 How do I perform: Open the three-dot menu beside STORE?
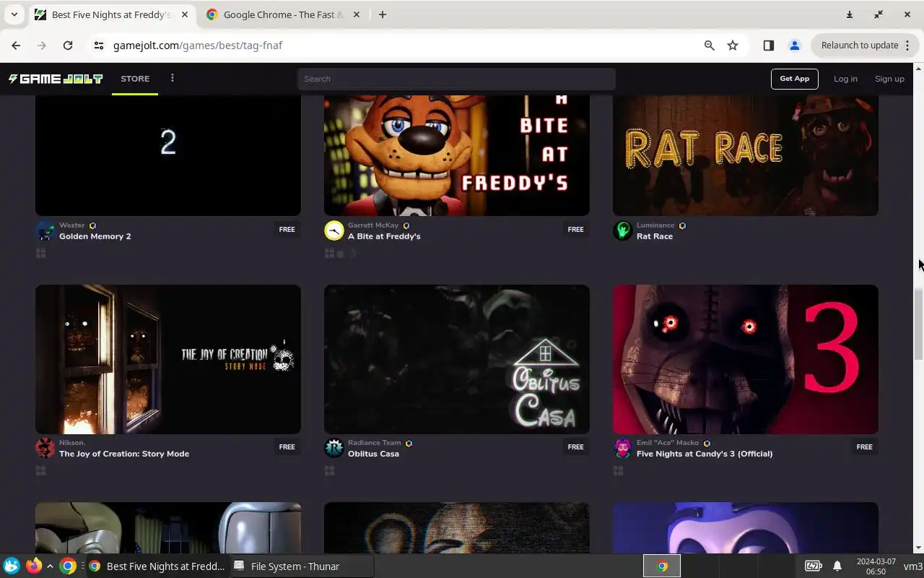click(x=172, y=78)
